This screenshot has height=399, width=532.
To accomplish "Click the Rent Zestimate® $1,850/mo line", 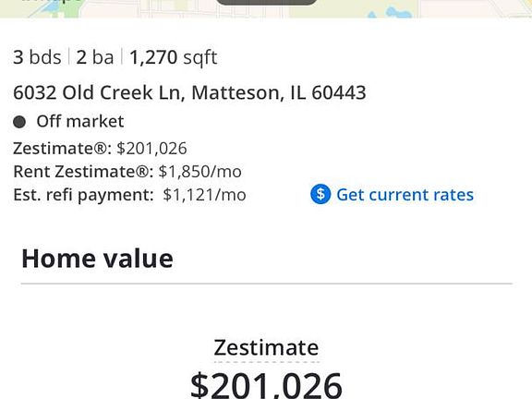I will pos(127,172).
